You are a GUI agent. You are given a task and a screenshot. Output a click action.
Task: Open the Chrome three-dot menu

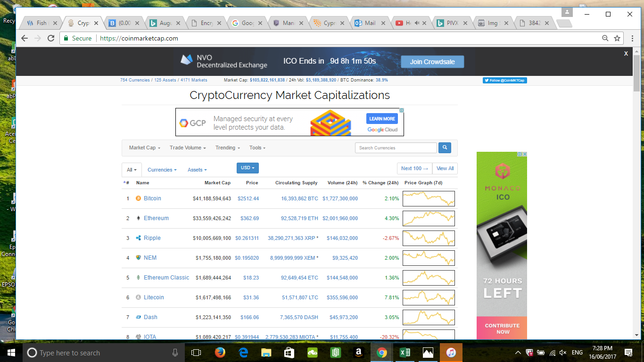click(x=632, y=38)
